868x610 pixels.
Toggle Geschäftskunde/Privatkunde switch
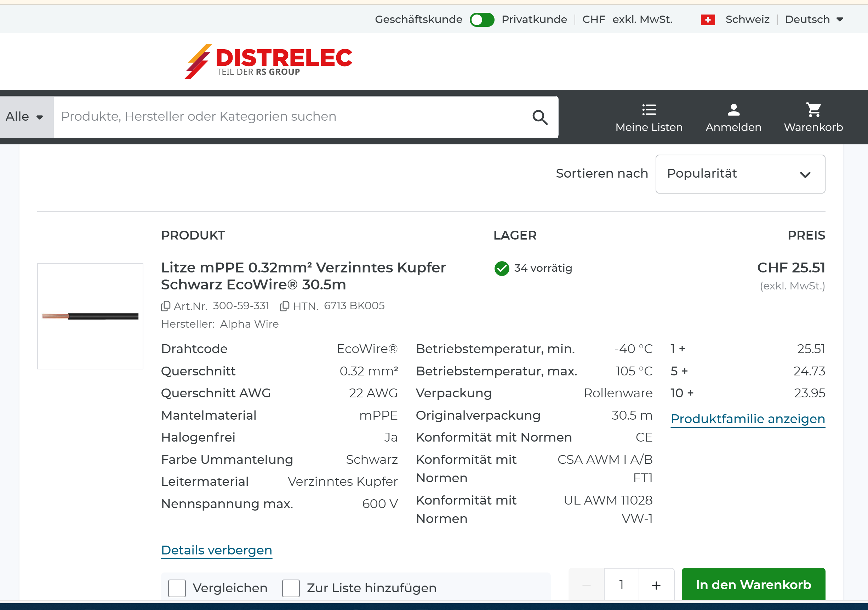pyautogui.click(x=482, y=20)
